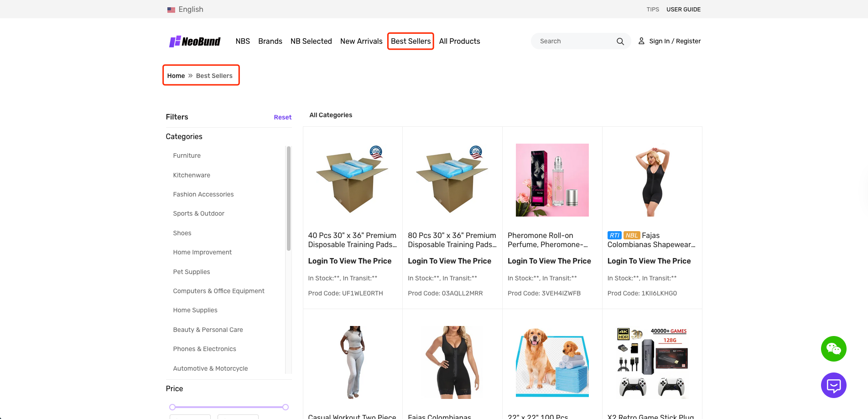Filter by Kitchenware category

coord(192,175)
